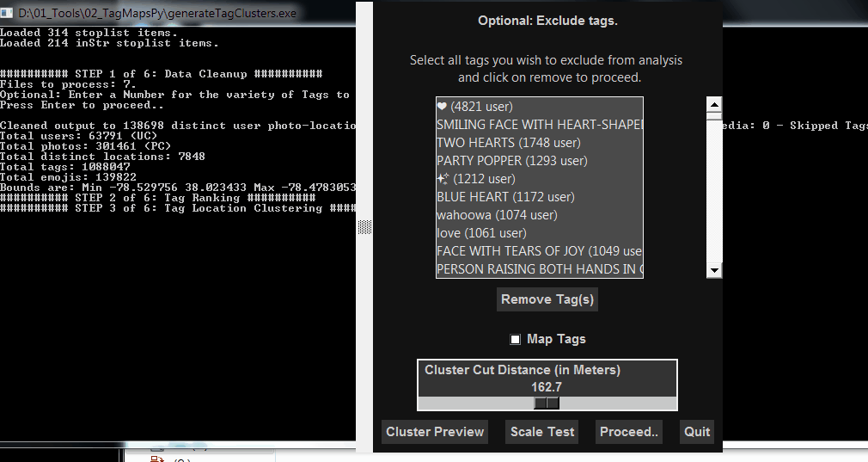Click the console window icon in title bar
The width and height of the screenshot is (868, 462).
point(9,13)
